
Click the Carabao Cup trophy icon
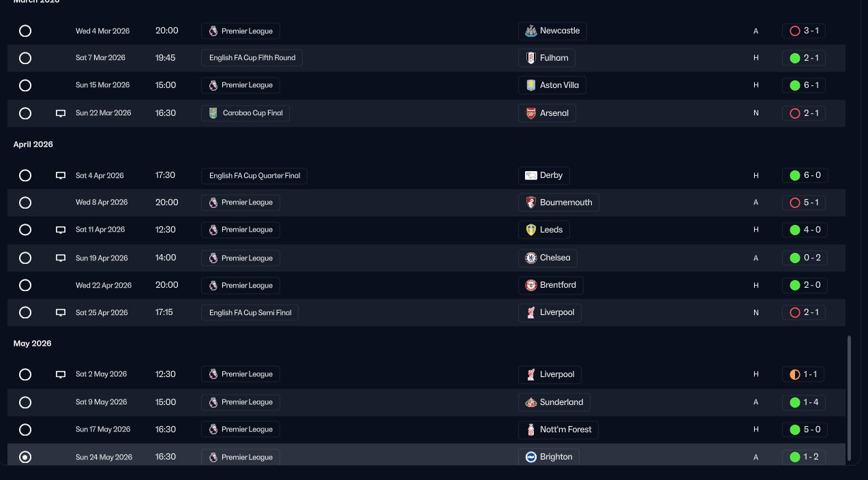pyautogui.click(x=213, y=113)
